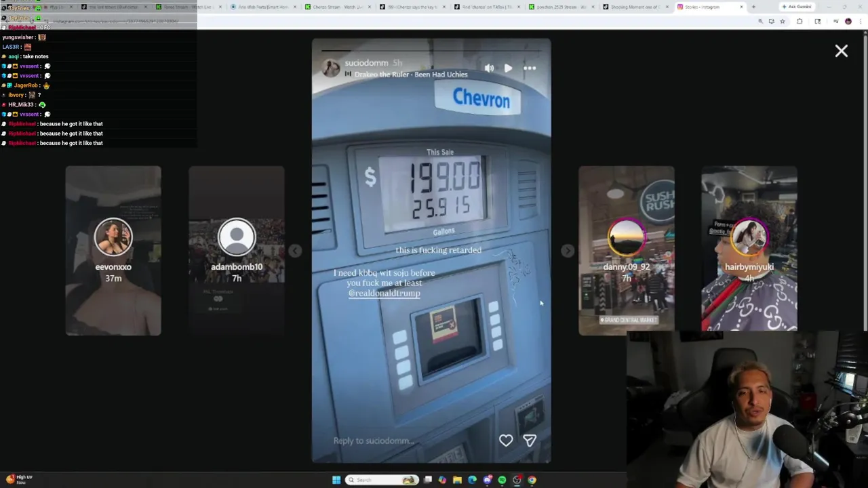Bookmark this page with star icon

(782, 21)
